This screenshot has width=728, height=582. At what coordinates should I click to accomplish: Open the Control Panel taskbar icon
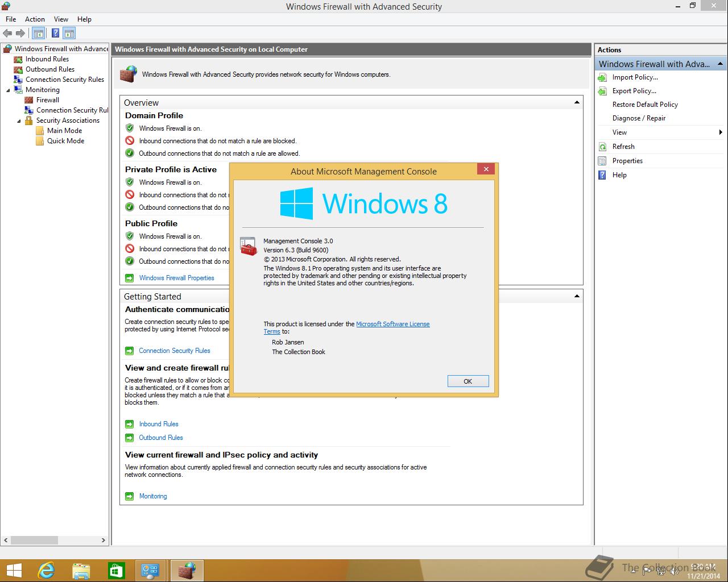pos(151,571)
